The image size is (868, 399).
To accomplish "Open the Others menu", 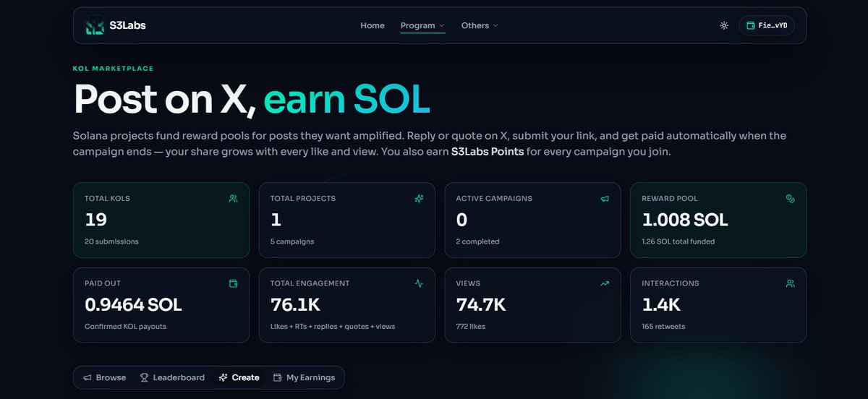I will [x=480, y=25].
